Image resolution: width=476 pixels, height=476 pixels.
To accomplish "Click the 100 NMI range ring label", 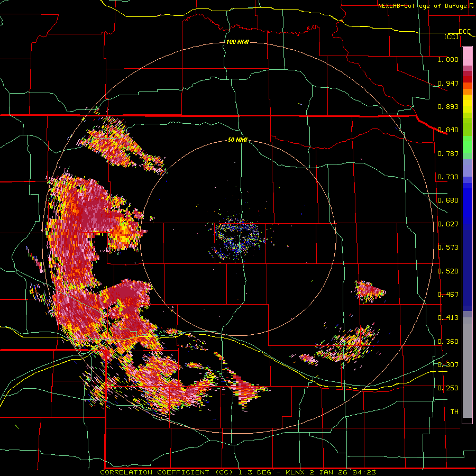I will (237, 42).
